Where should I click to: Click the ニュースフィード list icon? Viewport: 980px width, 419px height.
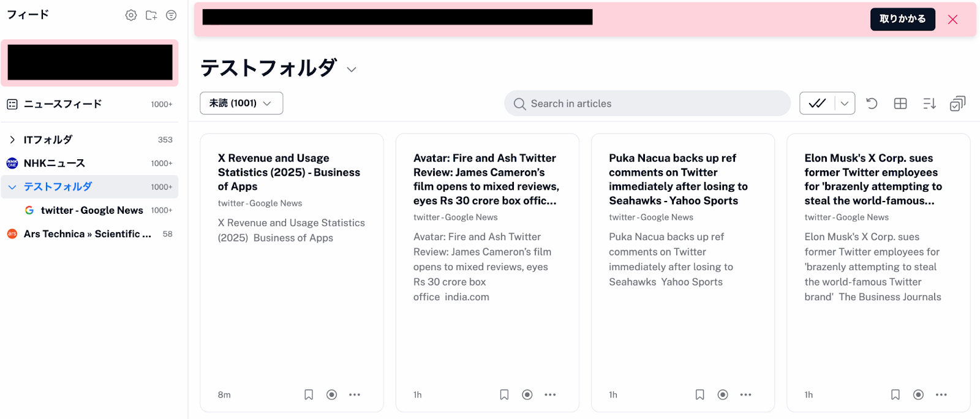coord(12,104)
